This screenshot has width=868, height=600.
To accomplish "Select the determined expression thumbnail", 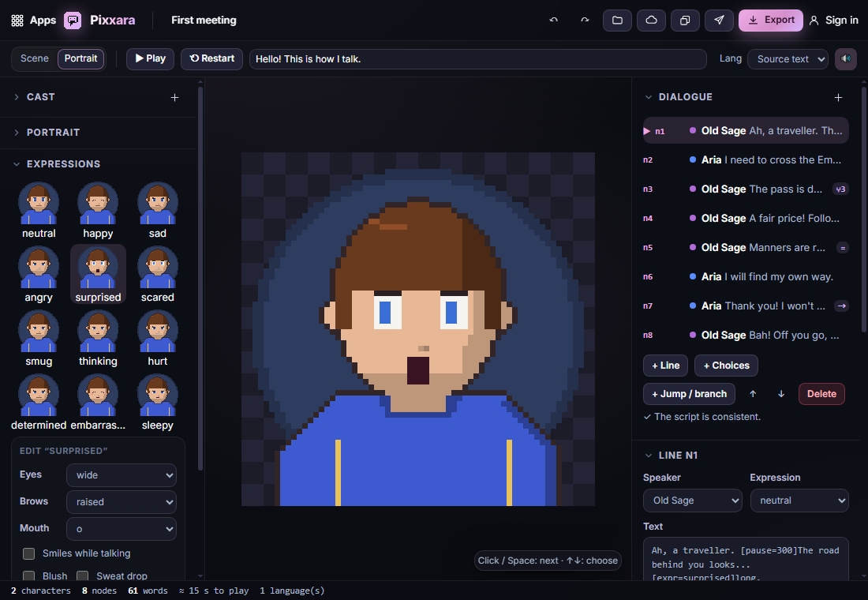I will 39,402.
